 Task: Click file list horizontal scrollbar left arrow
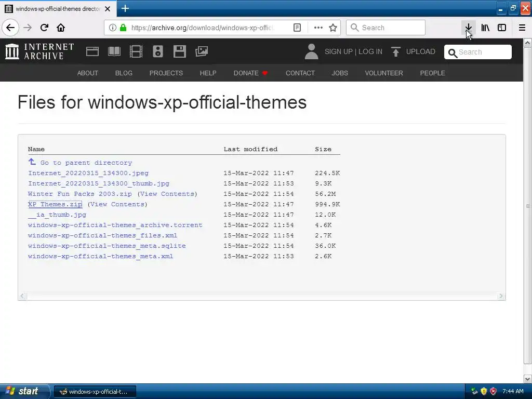[x=22, y=296]
